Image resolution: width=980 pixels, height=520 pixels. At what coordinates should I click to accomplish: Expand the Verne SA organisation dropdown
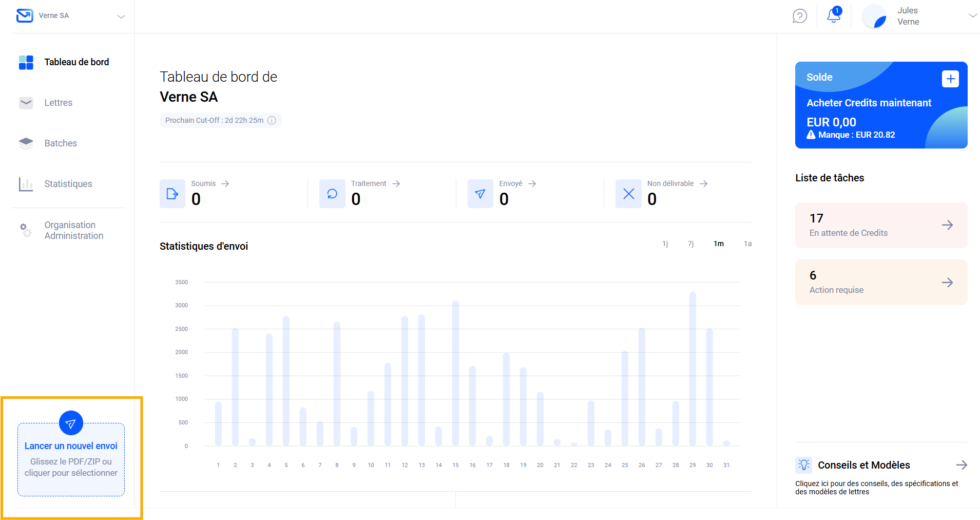pyautogui.click(x=121, y=16)
